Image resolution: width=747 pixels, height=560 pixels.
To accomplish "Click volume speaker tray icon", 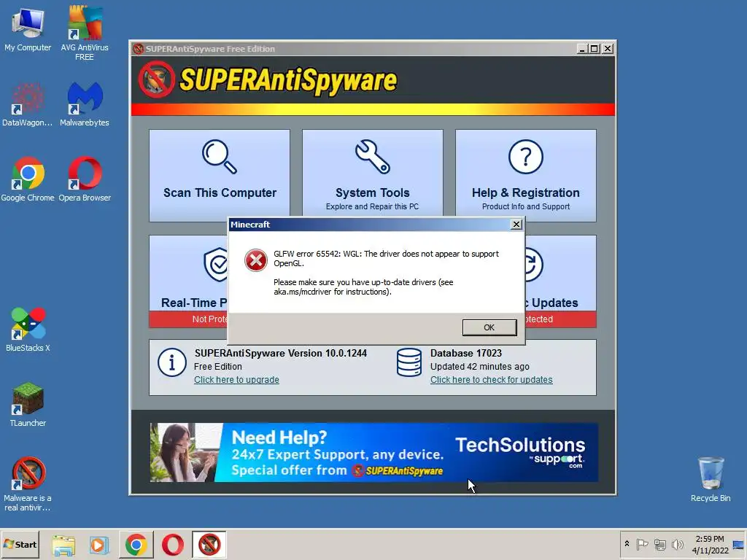I will 677,544.
